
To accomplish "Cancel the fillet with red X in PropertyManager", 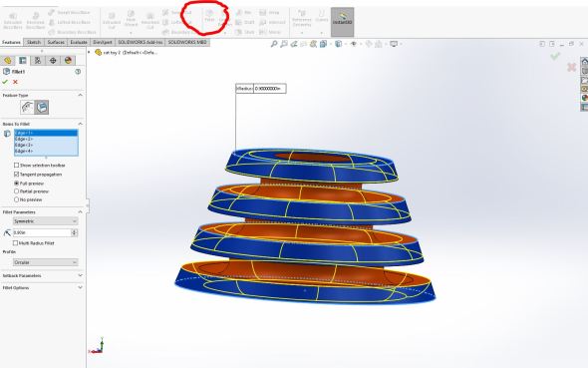I will pos(15,82).
